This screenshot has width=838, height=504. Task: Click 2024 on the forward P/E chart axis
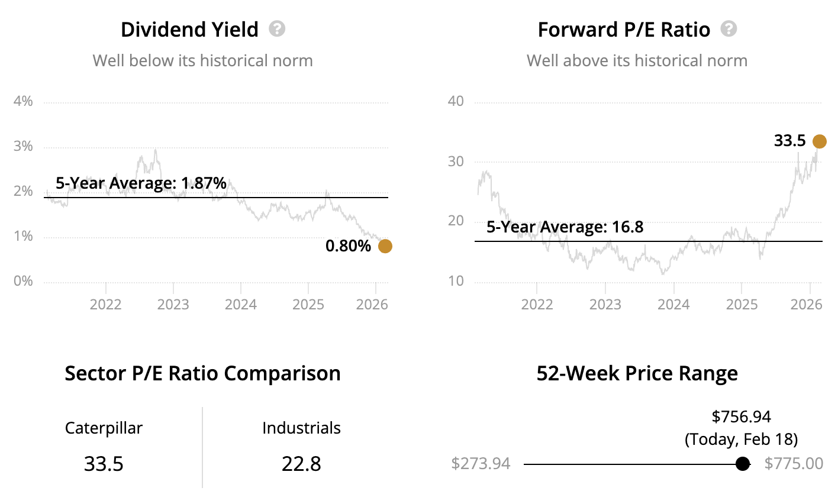[673, 305]
